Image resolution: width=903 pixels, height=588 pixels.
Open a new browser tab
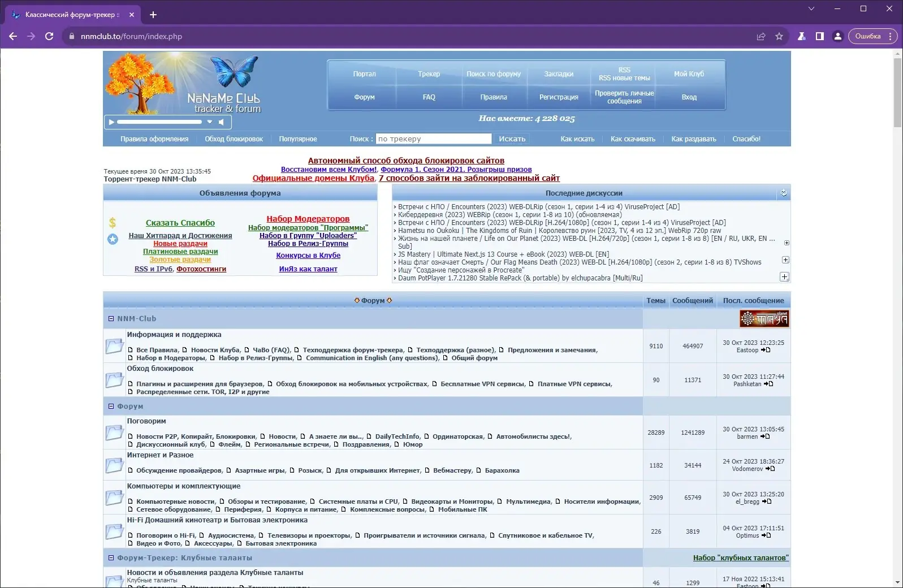click(x=153, y=15)
